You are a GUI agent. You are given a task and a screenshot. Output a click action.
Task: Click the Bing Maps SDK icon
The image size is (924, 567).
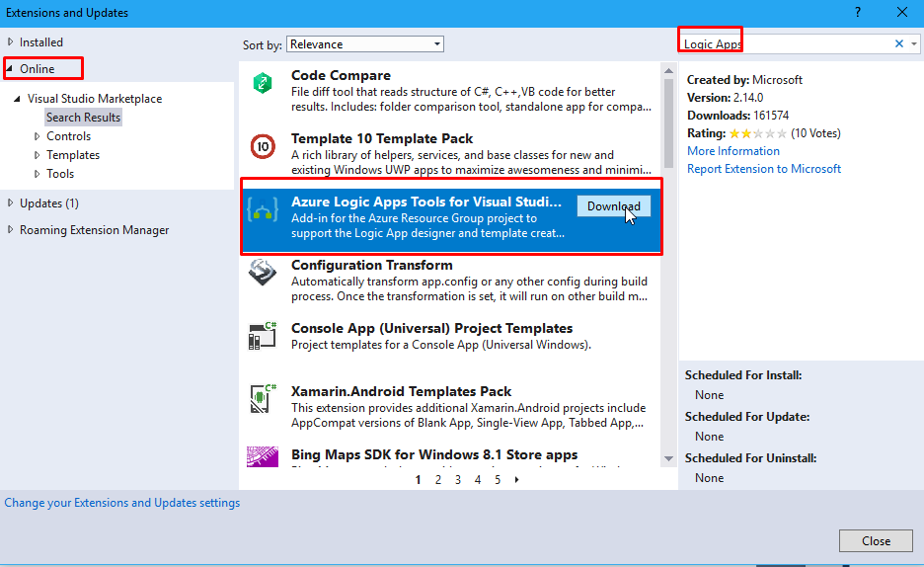(263, 456)
